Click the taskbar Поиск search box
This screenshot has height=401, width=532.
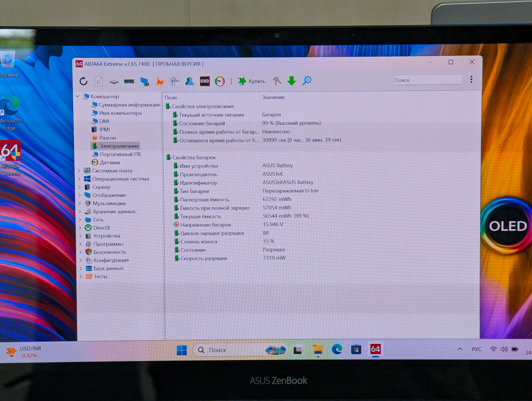tap(241, 350)
